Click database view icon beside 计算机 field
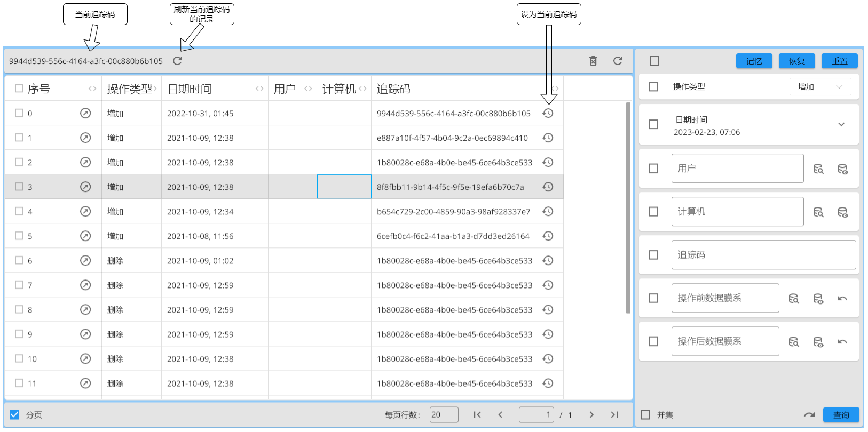This screenshot has height=432, width=868. tap(842, 212)
